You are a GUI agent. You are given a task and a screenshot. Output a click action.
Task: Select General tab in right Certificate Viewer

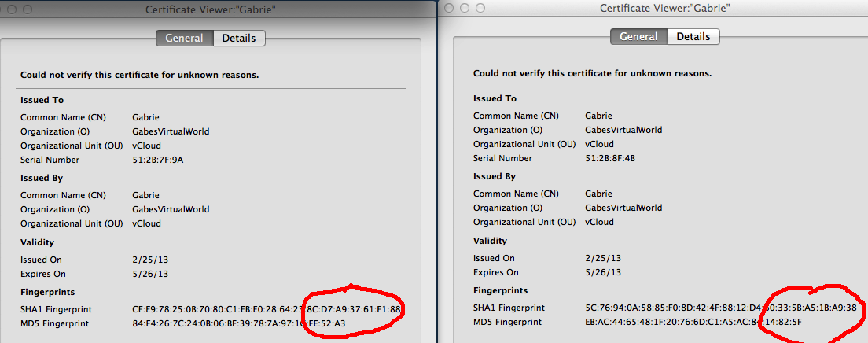point(638,36)
